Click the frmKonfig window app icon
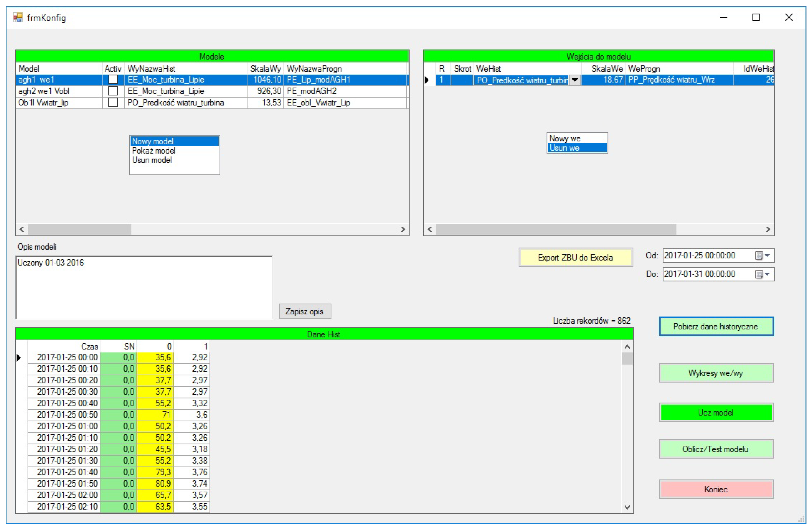 pyautogui.click(x=18, y=17)
